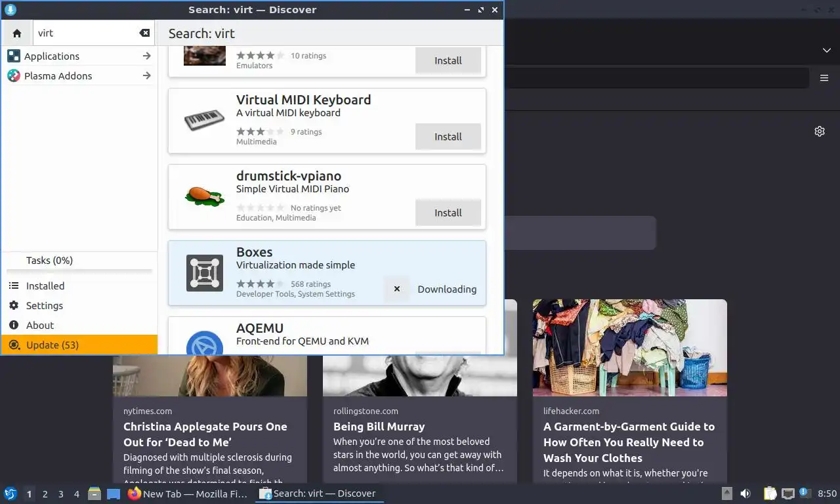
Task: Click the Update icon in orange bar
Action: 14,345
